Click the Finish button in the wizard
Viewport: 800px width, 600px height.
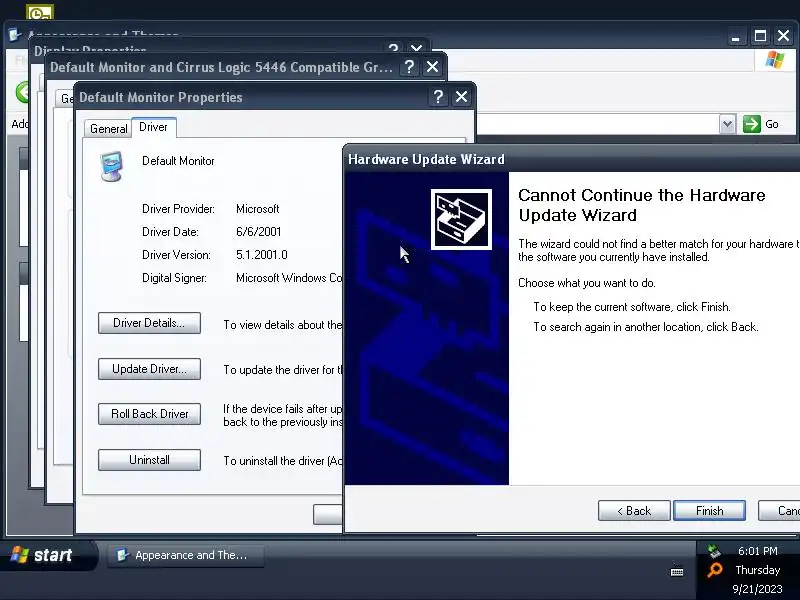click(709, 511)
